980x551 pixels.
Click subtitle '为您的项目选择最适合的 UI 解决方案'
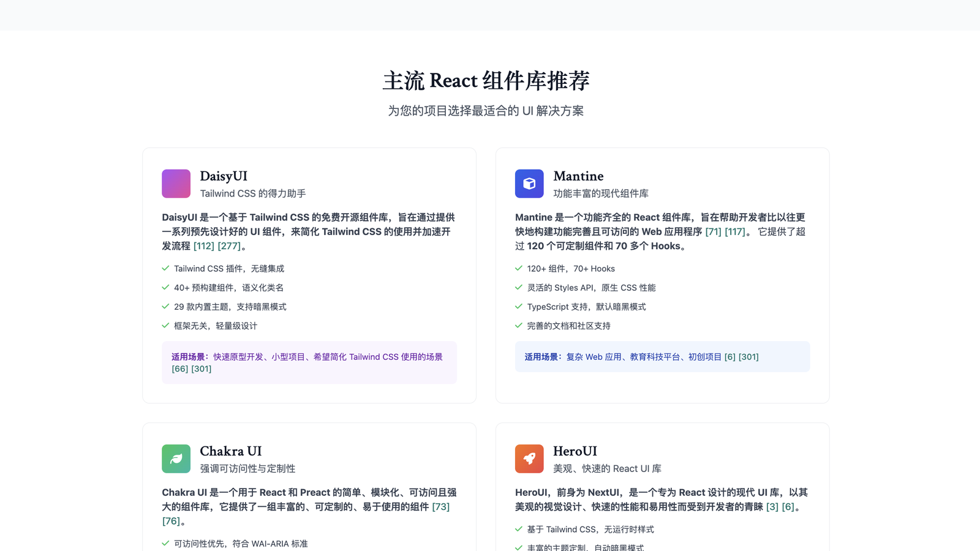point(486,111)
